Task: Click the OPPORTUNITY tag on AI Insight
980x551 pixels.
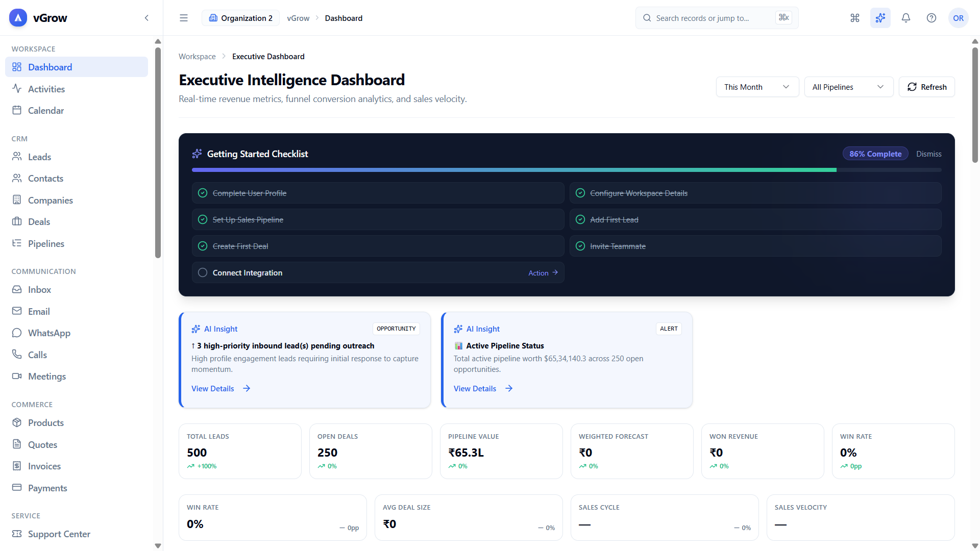Action: pos(396,329)
